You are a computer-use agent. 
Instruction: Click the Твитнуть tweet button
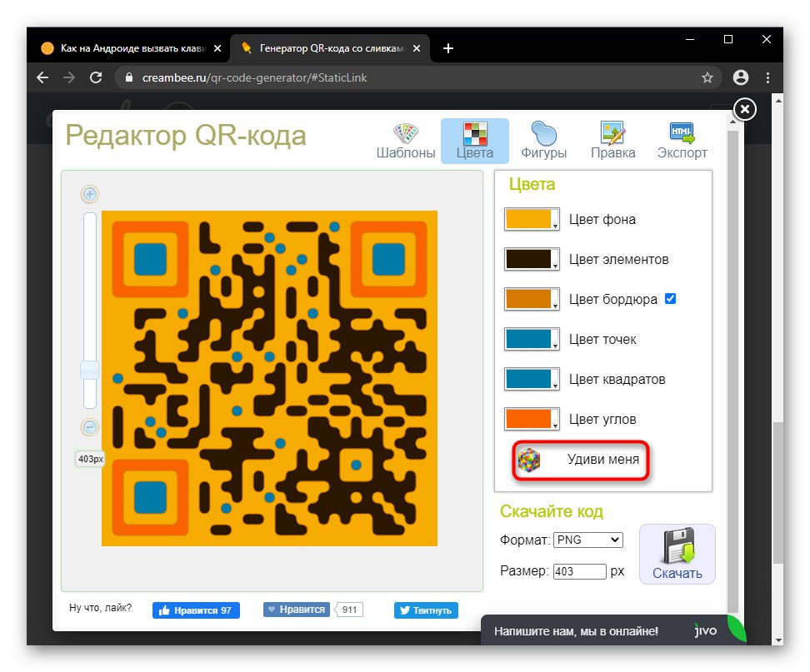pyautogui.click(x=426, y=610)
